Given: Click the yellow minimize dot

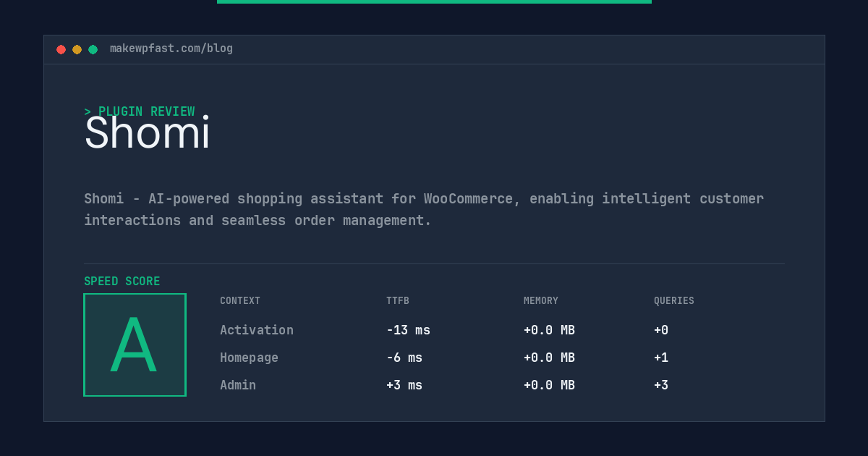Looking at the screenshot, I should [77, 49].
